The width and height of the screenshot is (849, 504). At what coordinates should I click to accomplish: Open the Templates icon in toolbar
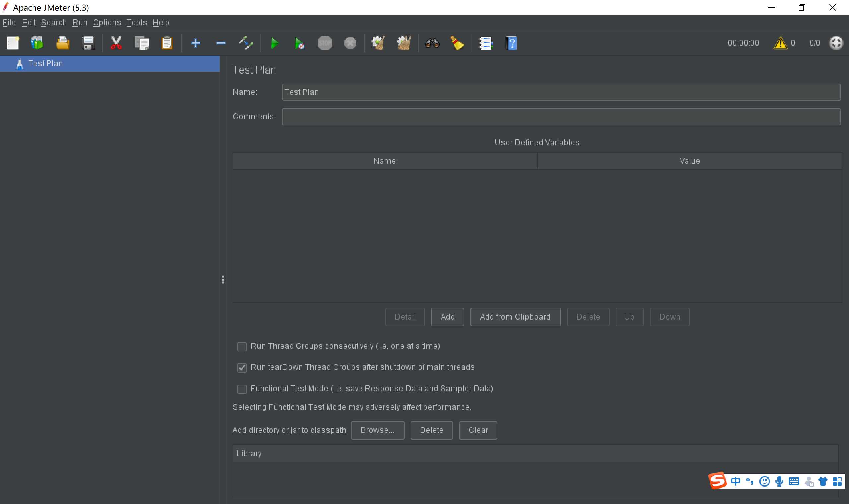[37, 43]
